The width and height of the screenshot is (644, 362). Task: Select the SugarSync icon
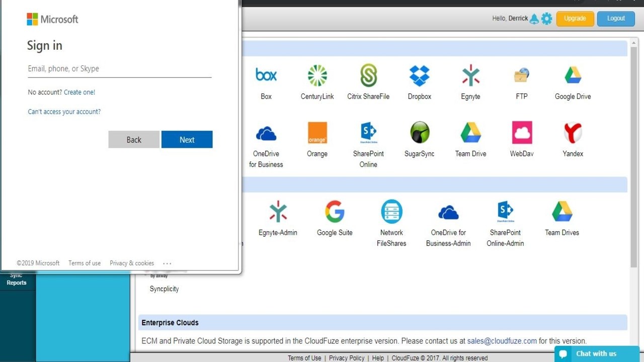(x=420, y=133)
